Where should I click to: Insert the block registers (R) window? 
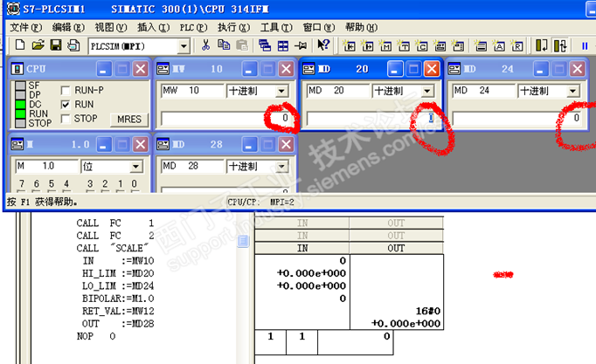click(517, 46)
